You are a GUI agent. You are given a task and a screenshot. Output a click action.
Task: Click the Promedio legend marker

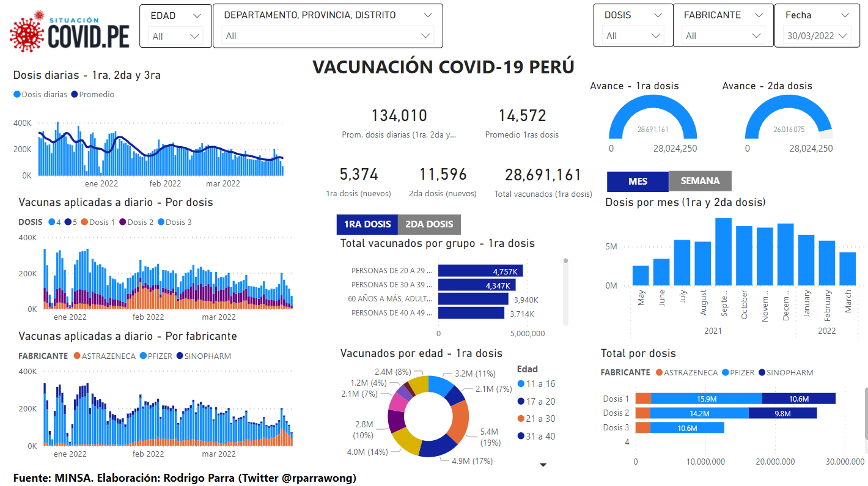(x=75, y=95)
